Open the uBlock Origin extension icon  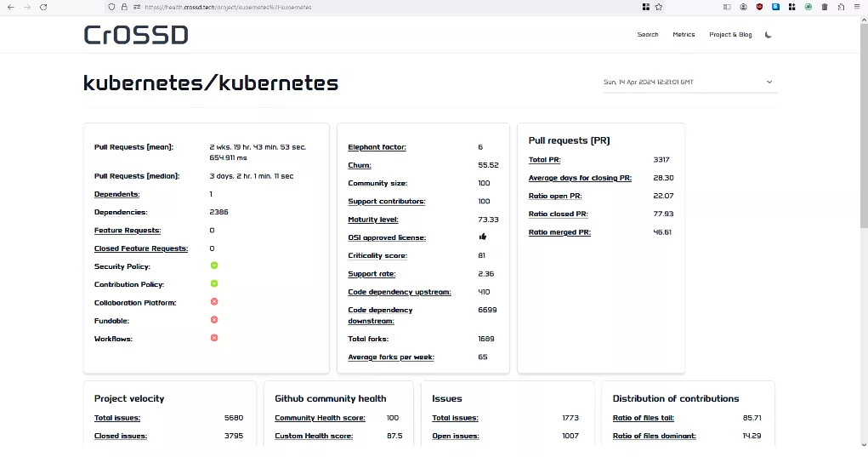coord(759,7)
